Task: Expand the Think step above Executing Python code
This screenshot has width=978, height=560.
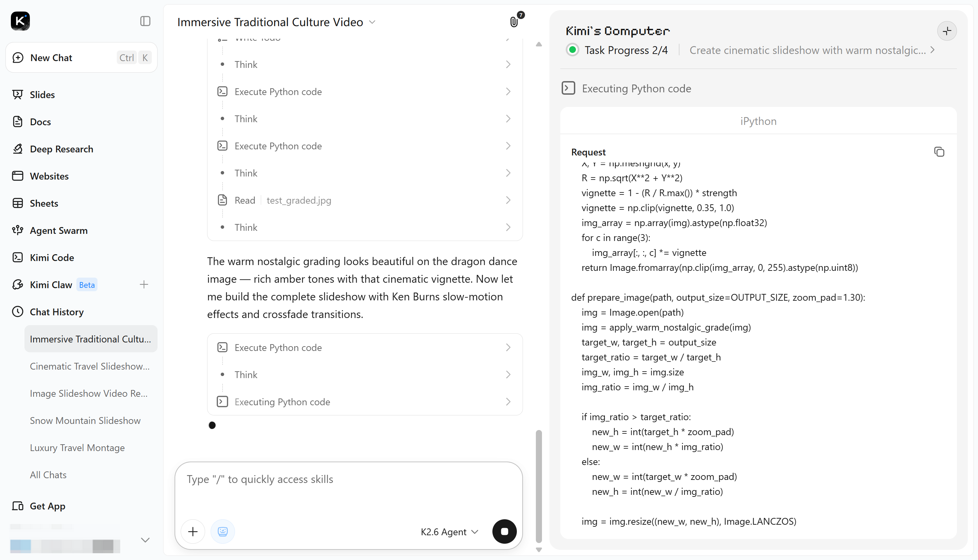Action: 365,375
